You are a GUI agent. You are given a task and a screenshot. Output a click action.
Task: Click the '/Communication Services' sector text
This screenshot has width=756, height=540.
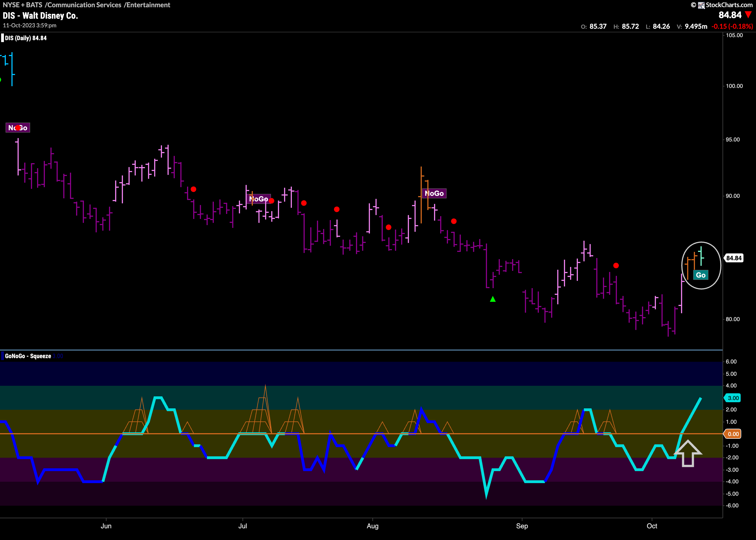(x=83, y=5)
